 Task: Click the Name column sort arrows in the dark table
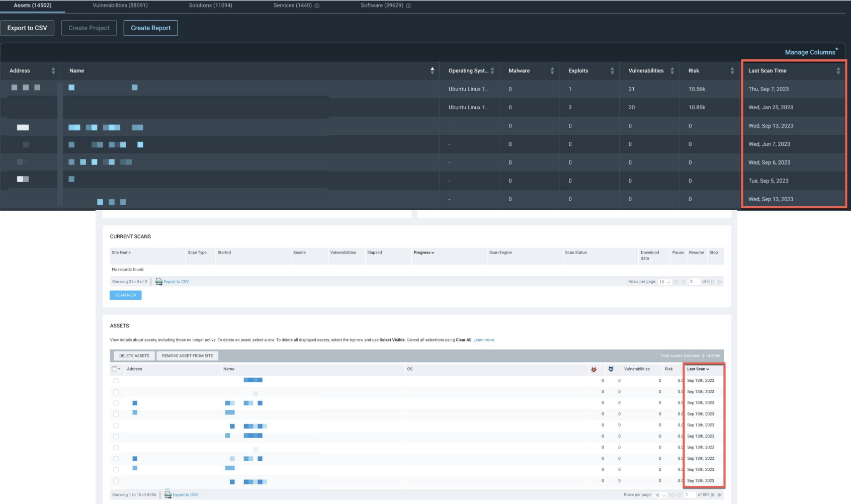432,71
